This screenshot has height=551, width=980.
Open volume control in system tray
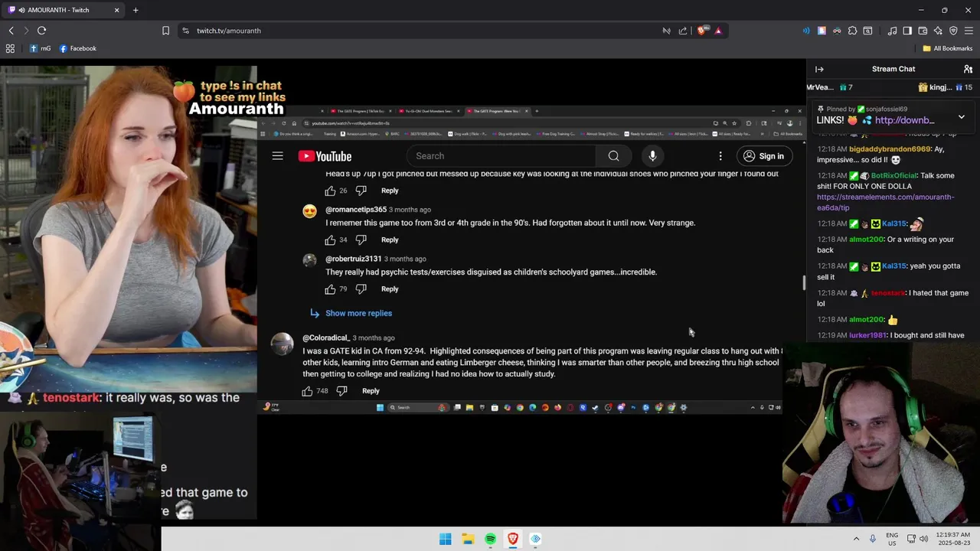point(924,539)
